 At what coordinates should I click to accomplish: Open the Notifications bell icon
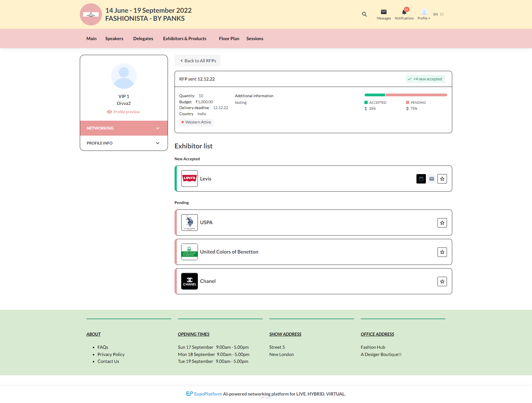pos(404,12)
